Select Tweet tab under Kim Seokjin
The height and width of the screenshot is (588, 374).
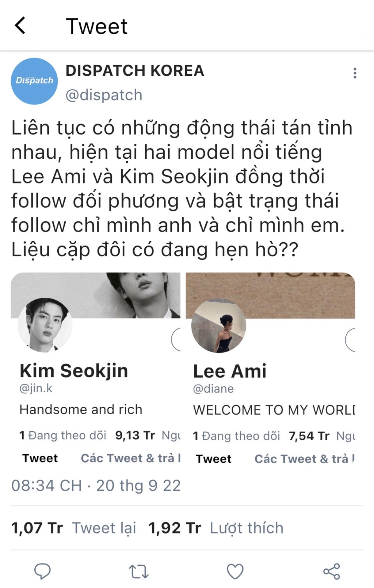pyautogui.click(x=40, y=458)
